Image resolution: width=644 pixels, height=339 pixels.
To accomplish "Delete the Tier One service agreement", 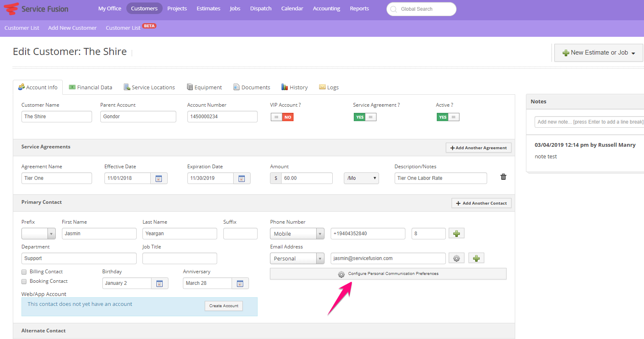I will 503,177.
